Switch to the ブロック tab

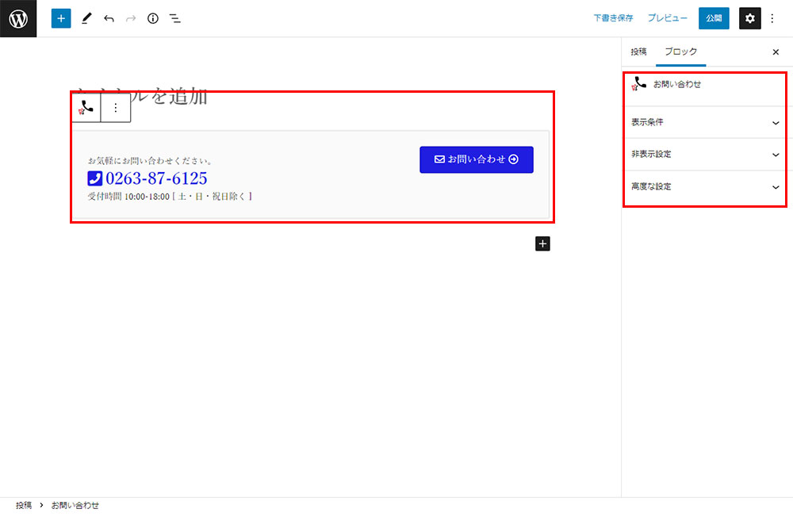coord(680,52)
